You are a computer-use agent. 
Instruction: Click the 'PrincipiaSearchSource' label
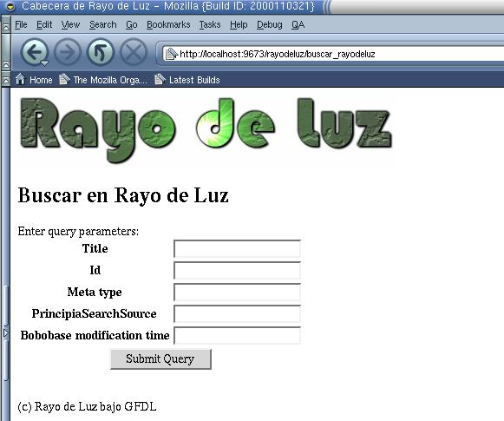coord(95,313)
